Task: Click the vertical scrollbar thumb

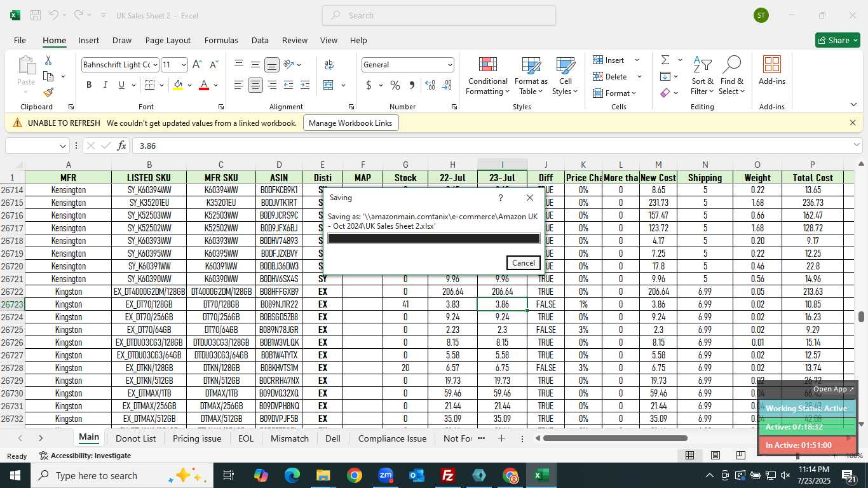Action: (861, 316)
